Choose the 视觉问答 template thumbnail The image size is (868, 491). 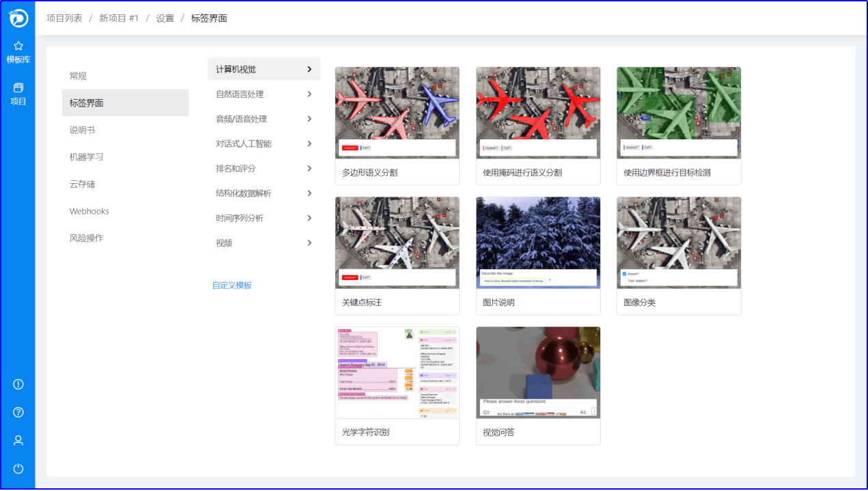(x=538, y=372)
